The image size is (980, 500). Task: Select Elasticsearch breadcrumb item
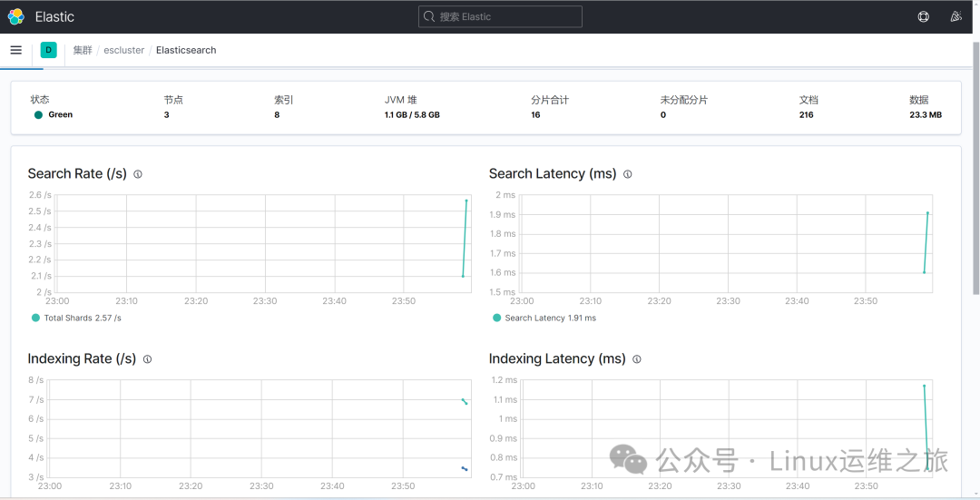186,50
